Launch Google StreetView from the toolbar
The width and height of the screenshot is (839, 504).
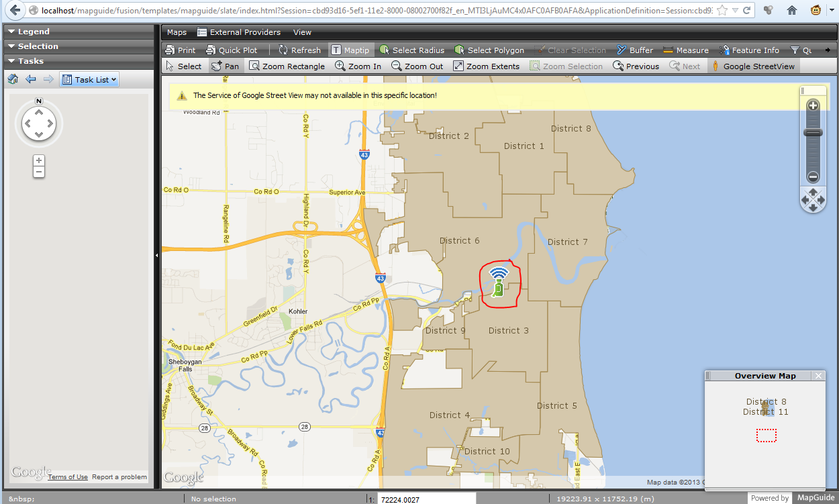(x=758, y=66)
